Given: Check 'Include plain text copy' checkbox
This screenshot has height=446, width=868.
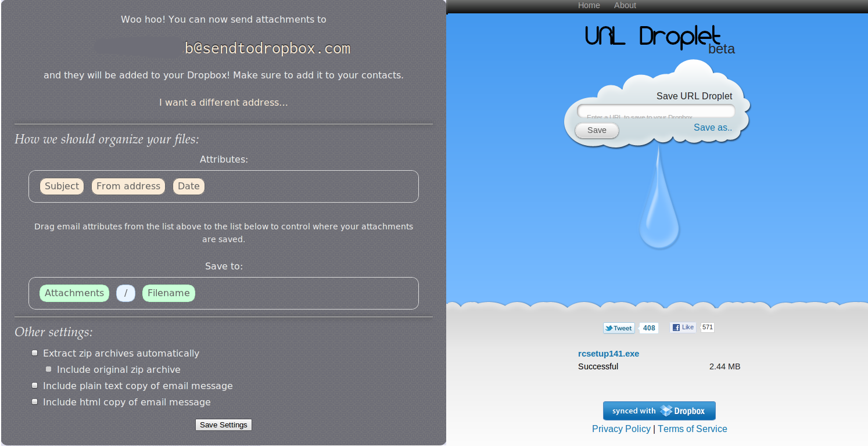Looking at the screenshot, I should coord(35,386).
